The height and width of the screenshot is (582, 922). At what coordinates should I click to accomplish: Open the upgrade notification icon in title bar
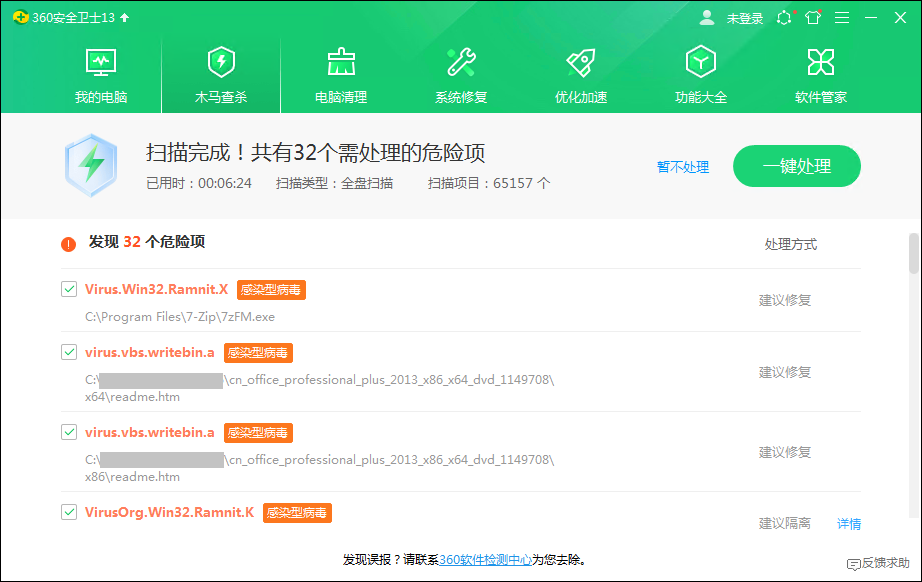coord(784,17)
